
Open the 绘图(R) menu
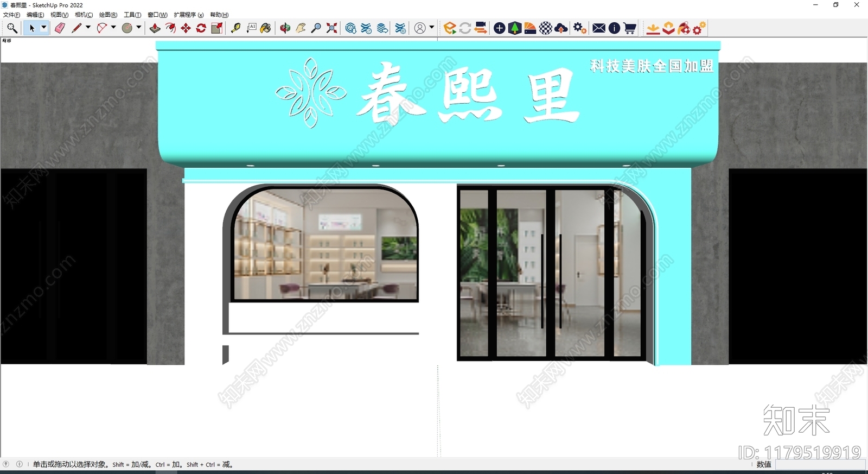[x=108, y=15]
